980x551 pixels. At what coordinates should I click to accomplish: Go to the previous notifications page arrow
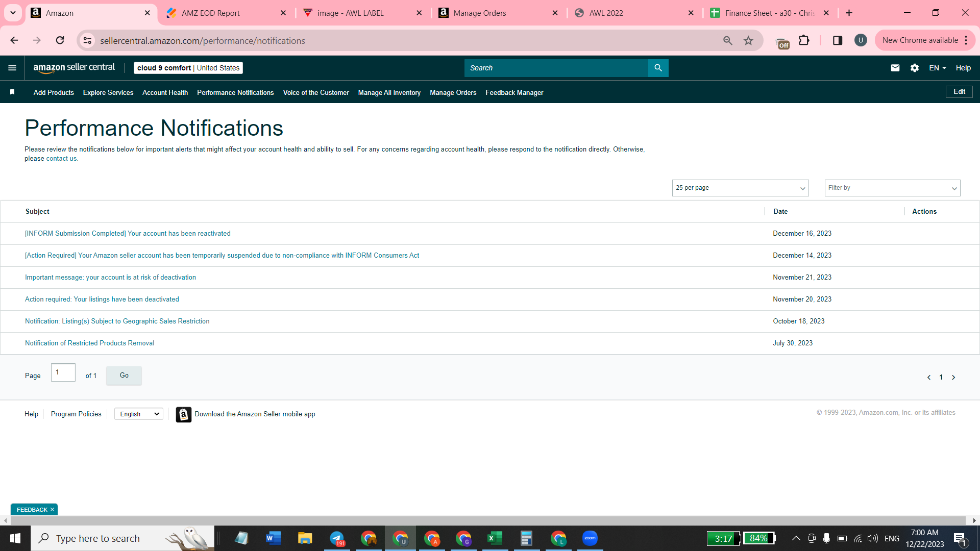coord(929,378)
